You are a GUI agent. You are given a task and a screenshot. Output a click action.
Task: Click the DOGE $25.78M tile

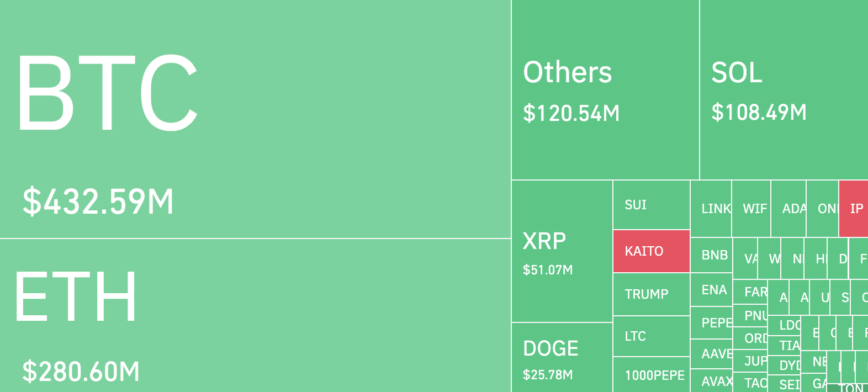point(562,357)
